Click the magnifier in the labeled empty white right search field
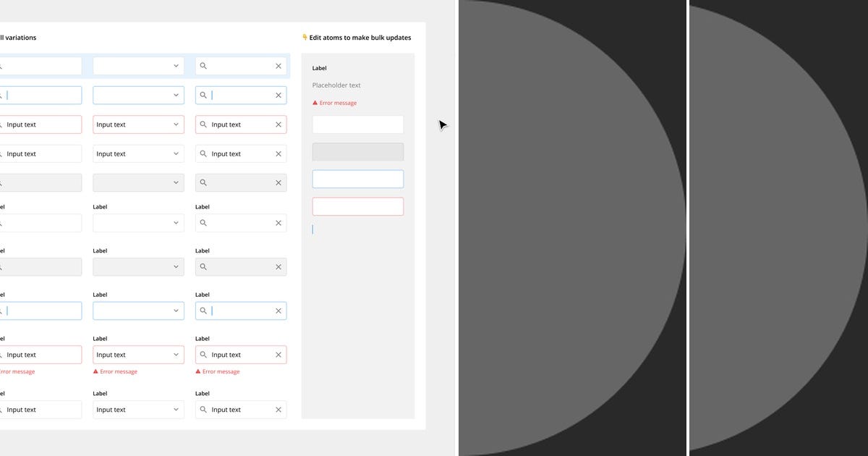Screen dimensions: 868x456 click(203, 223)
